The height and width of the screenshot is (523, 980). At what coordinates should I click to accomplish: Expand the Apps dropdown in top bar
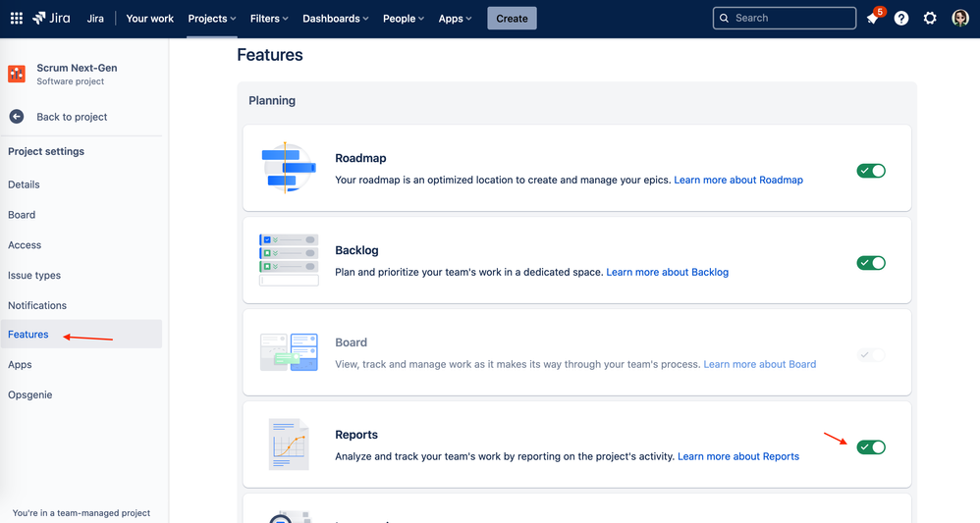(455, 19)
